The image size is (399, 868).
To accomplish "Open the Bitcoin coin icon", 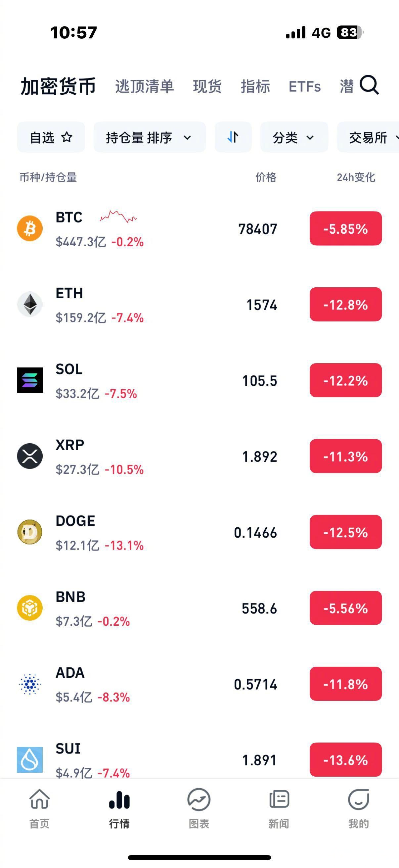I will click(30, 228).
